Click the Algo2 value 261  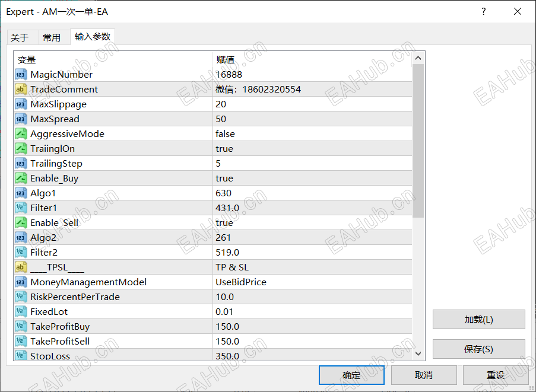pos(223,238)
